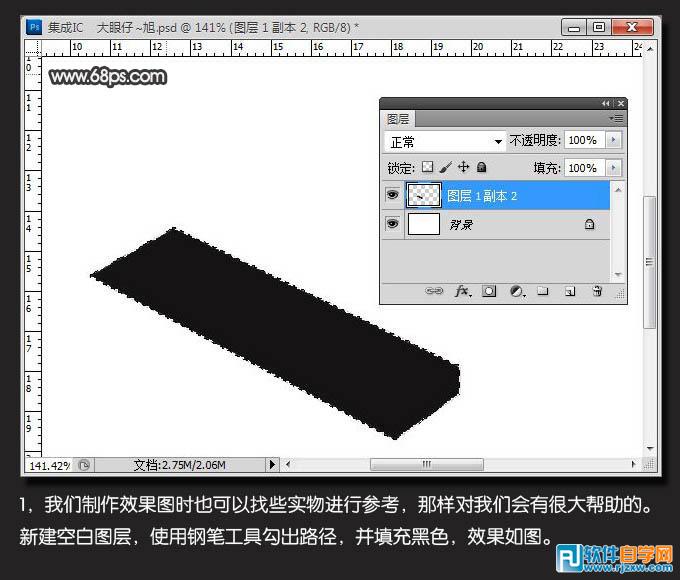Maximize the document window

(599, 27)
